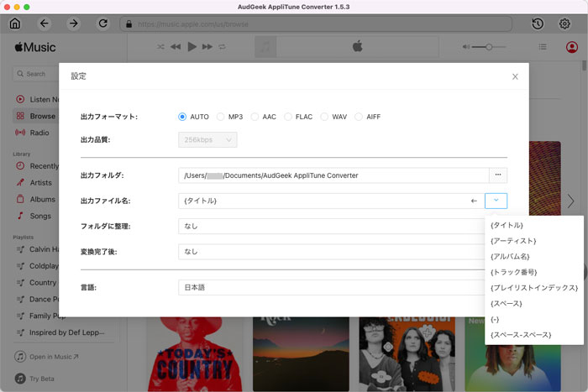
Task: Open the play queue list icon
Action: pos(543,47)
